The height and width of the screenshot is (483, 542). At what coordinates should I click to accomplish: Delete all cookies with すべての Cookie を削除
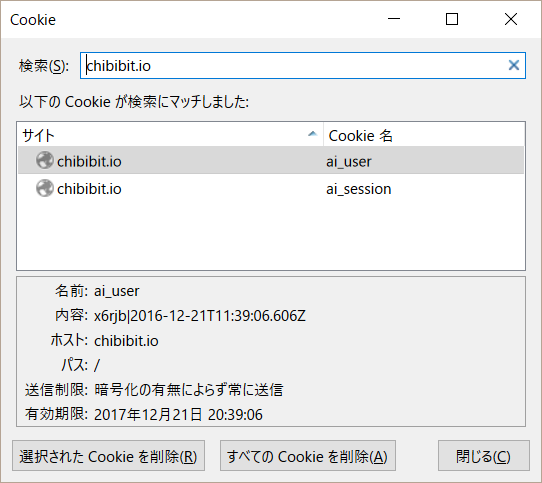(308, 456)
